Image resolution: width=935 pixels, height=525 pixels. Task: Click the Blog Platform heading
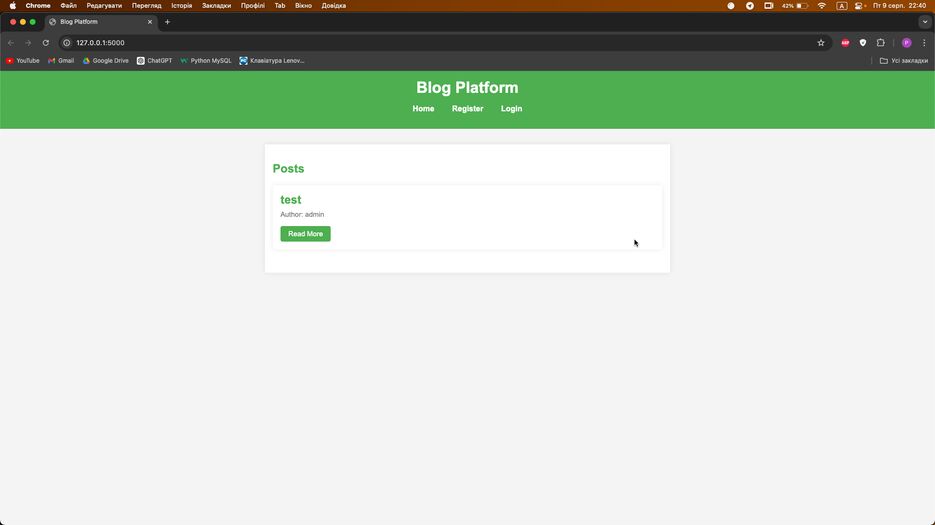(468, 88)
